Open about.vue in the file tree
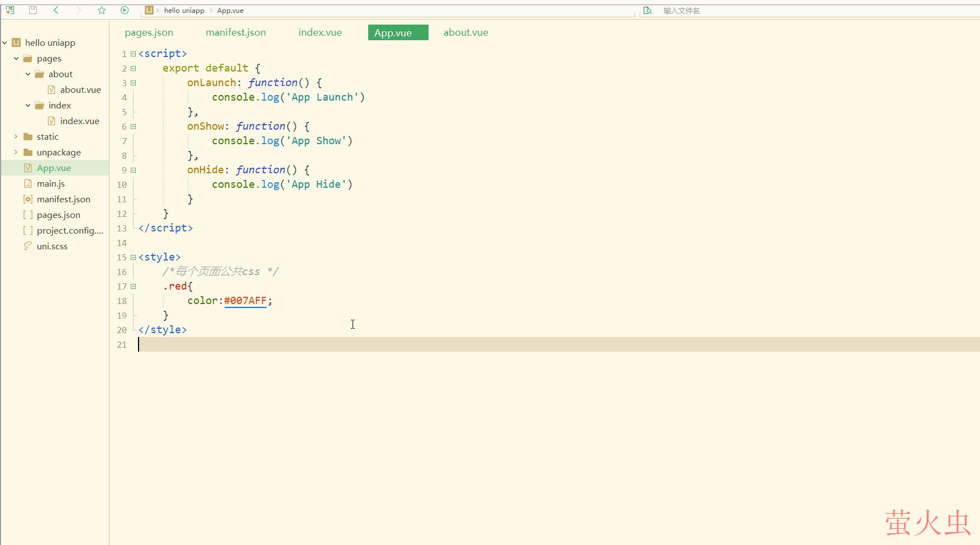980x545 pixels. (80, 89)
